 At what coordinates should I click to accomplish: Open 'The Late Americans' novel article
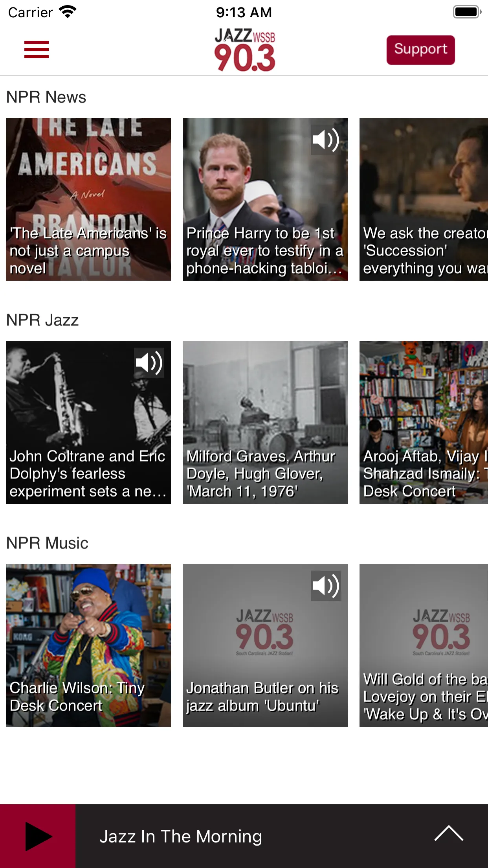click(88, 199)
